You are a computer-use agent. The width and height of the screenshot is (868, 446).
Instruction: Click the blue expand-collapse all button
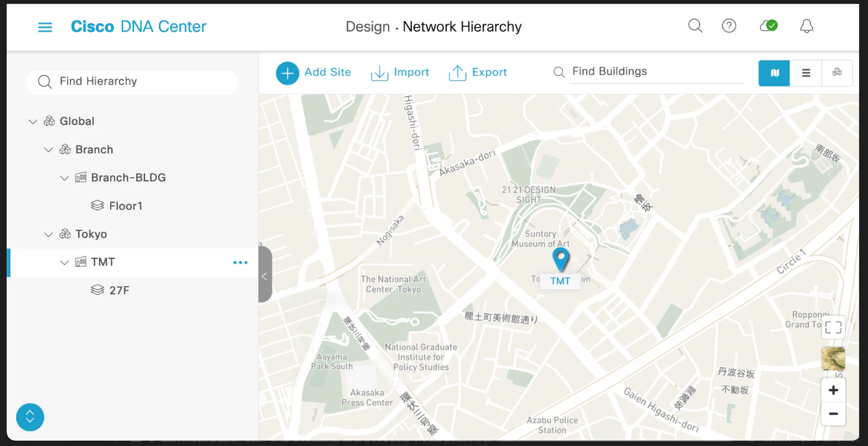pos(30,417)
